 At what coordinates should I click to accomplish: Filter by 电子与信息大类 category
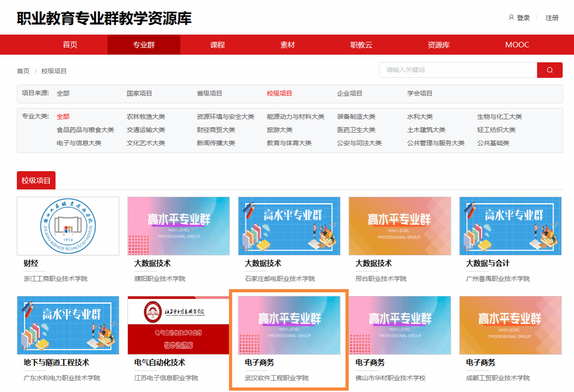pos(79,143)
